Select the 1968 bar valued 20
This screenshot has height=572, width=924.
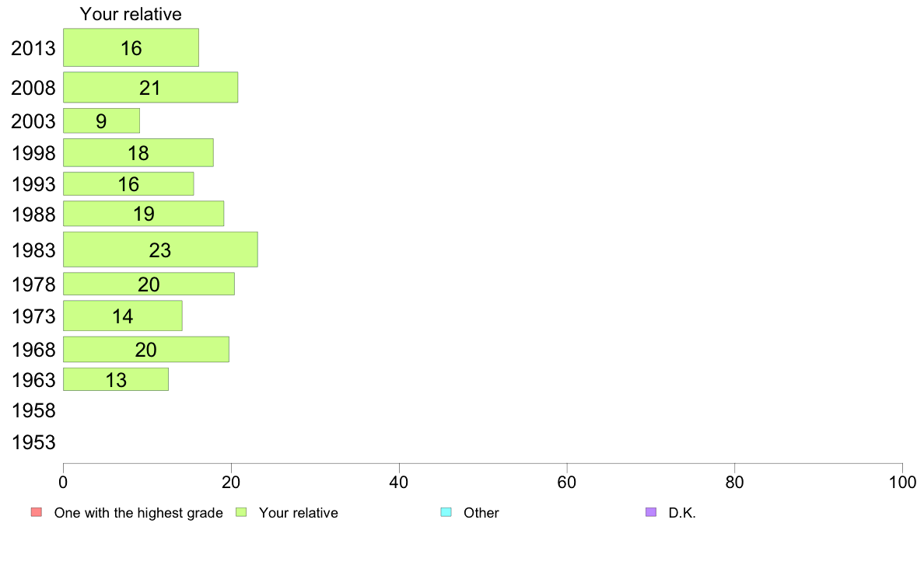(146, 349)
